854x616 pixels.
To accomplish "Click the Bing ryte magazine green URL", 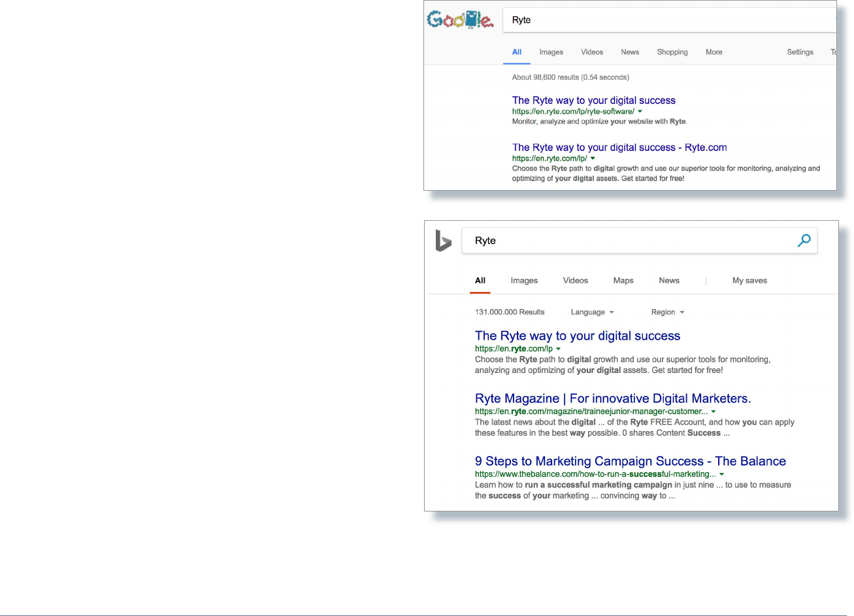I will point(591,412).
